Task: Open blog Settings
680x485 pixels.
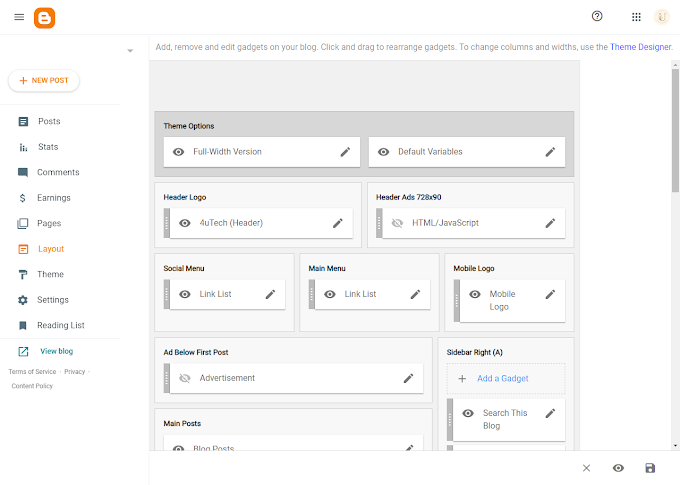Action: coord(53,300)
